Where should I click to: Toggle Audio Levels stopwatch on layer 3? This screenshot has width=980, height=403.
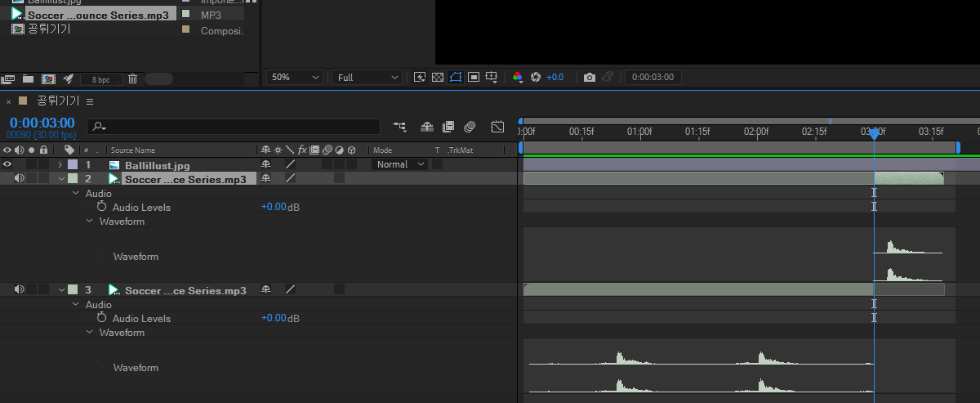pos(102,318)
